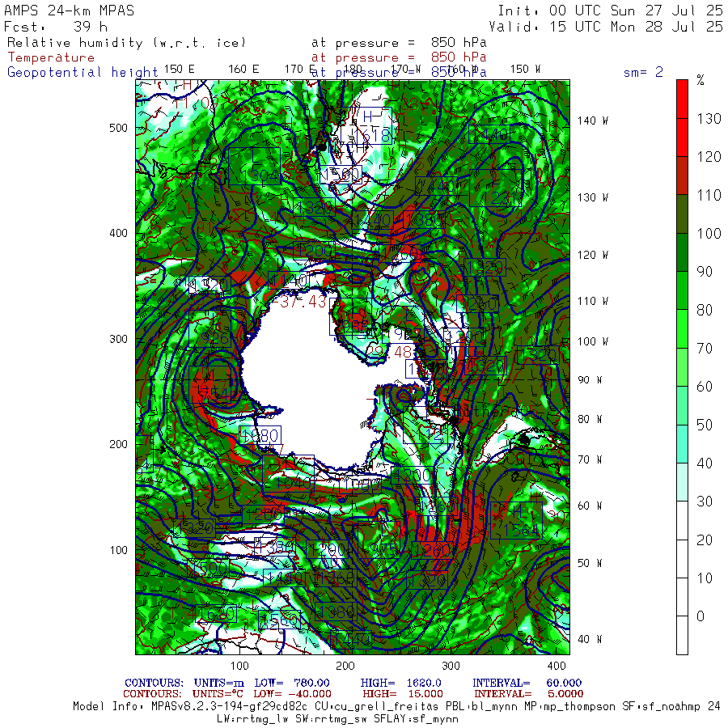Click the "Valid: 15 UTC Mon 28 Jul 25" line
The height and width of the screenshot is (728, 728).
[606, 27]
